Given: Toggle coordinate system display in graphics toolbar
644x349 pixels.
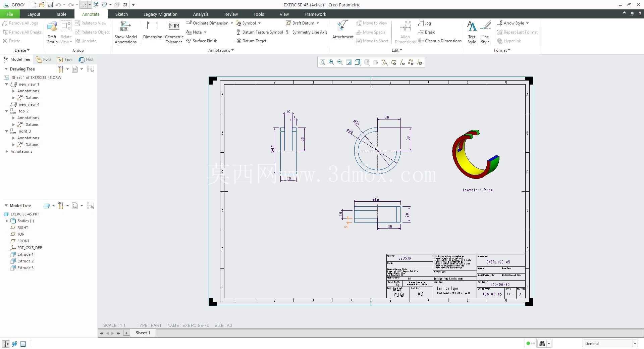Looking at the screenshot, I should 420,62.
